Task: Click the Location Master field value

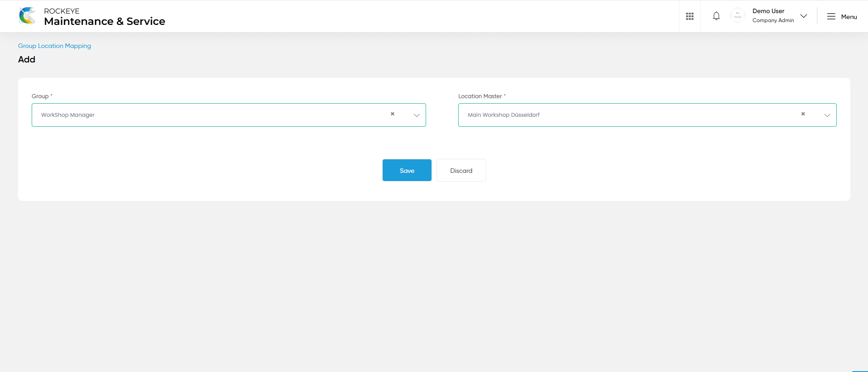Action: 647,115
